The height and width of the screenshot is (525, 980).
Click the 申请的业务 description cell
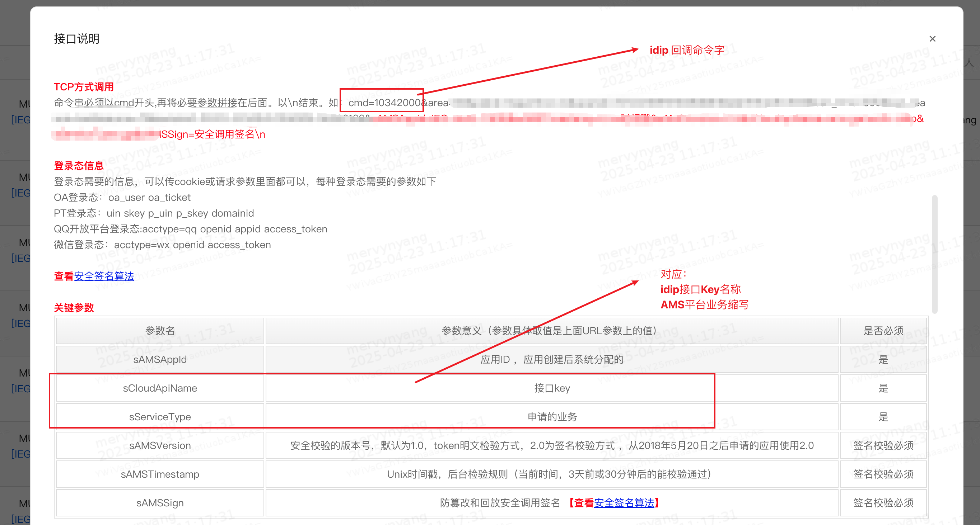[x=552, y=417]
